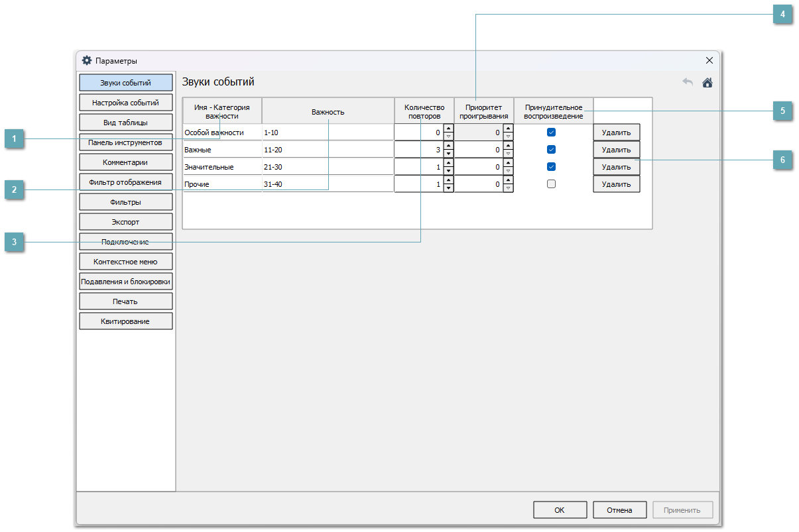The width and height of the screenshot is (799, 532).
Task: Increase repeat count for Особой важности row
Action: [x=448, y=129]
